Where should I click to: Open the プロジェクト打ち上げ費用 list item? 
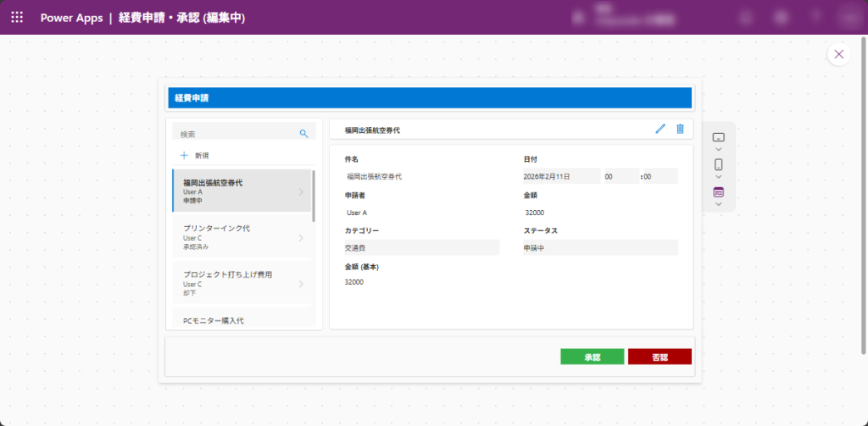tap(242, 283)
